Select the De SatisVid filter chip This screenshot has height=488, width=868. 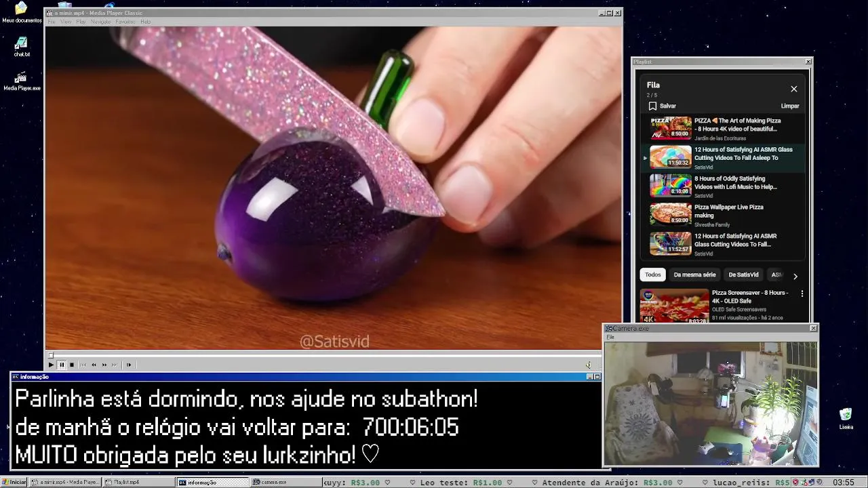(743, 274)
